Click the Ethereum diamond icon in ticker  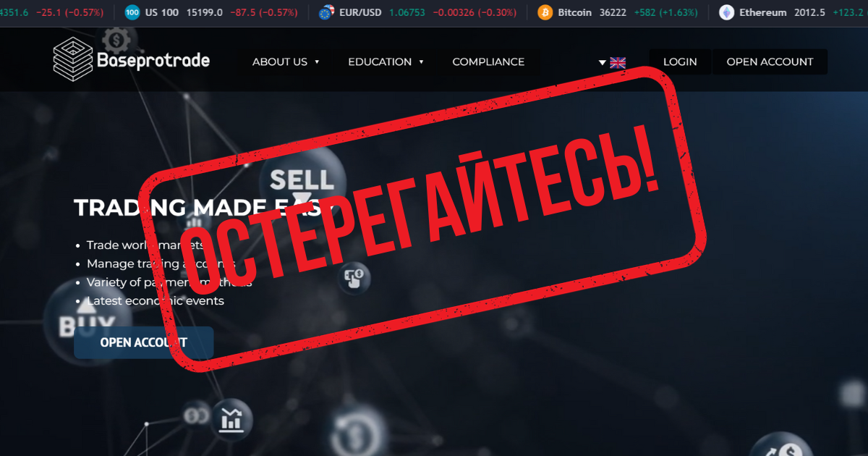(x=726, y=12)
